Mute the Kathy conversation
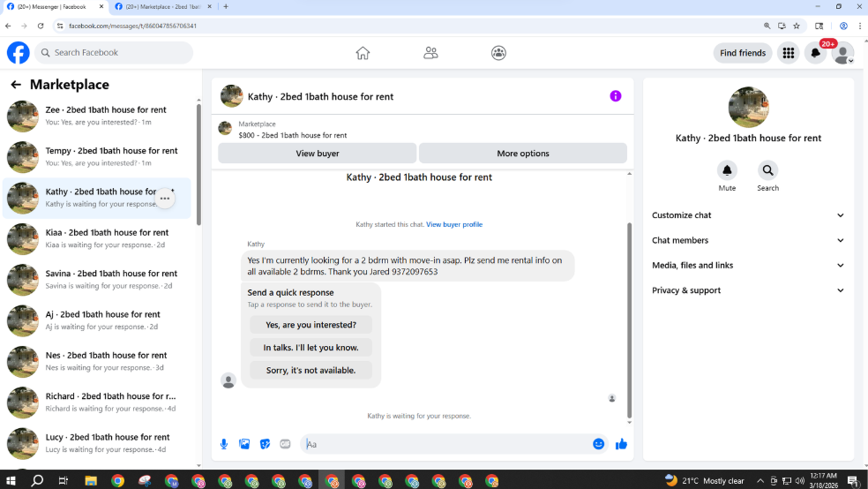The image size is (868, 489). (x=727, y=170)
